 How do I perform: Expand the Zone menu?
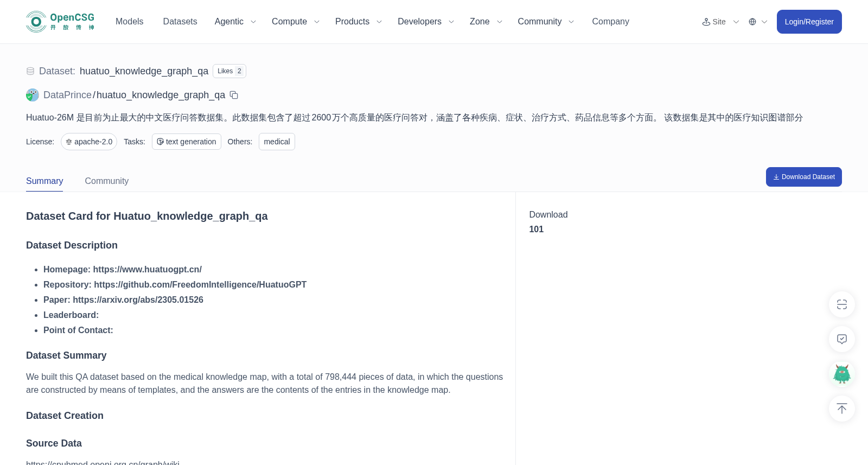click(486, 22)
